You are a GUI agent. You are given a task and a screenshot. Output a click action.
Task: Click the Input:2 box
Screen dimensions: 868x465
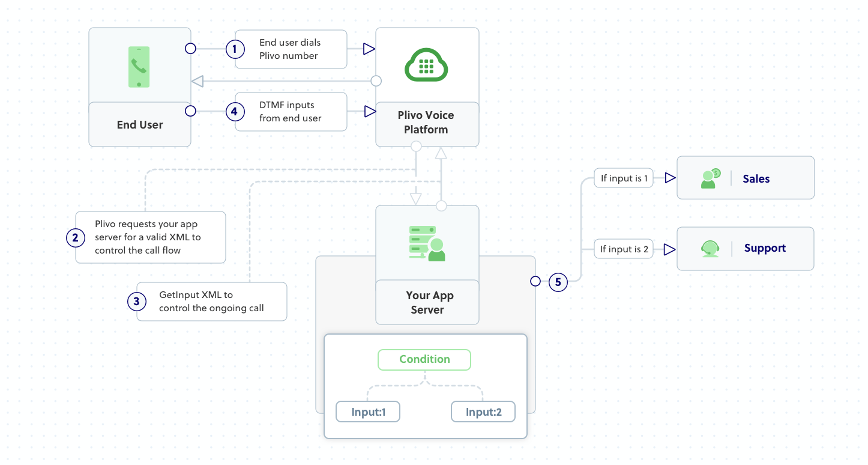coord(483,412)
